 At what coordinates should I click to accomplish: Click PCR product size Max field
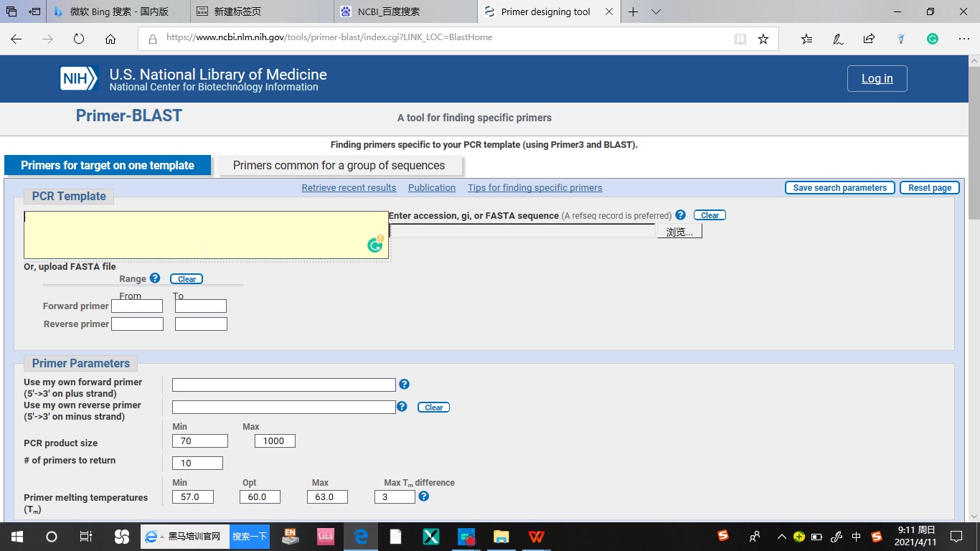[x=275, y=441]
